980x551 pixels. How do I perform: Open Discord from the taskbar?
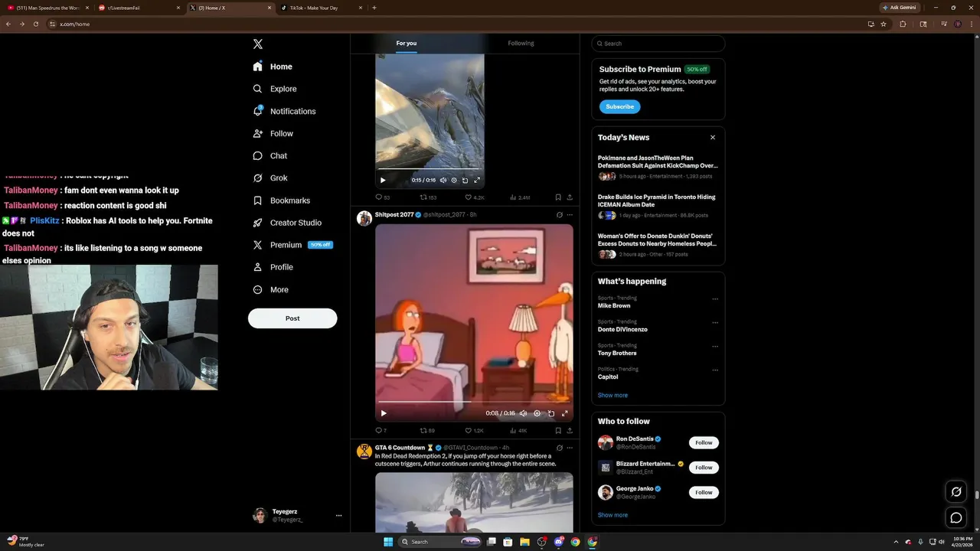[558, 542]
